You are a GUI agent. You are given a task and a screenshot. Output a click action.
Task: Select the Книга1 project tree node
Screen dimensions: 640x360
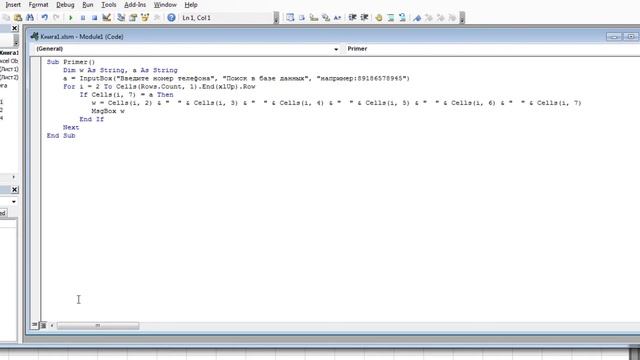click(x=9, y=53)
